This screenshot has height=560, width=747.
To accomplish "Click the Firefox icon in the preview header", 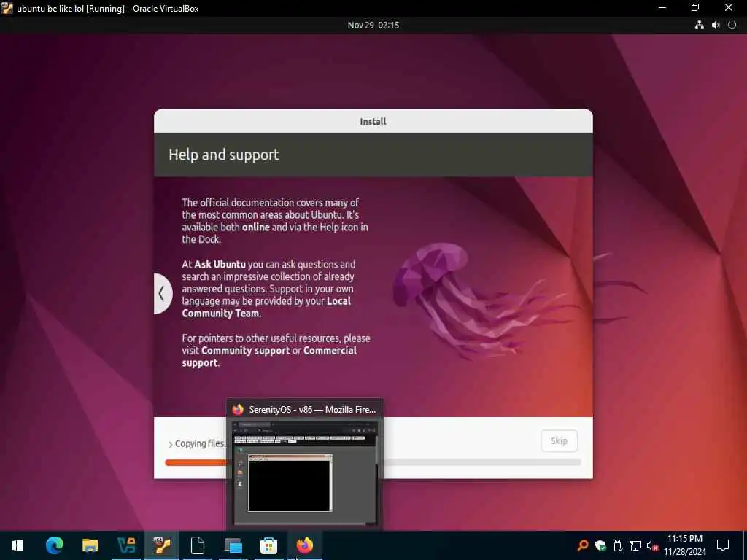I will pyautogui.click(x=237, y=410).
